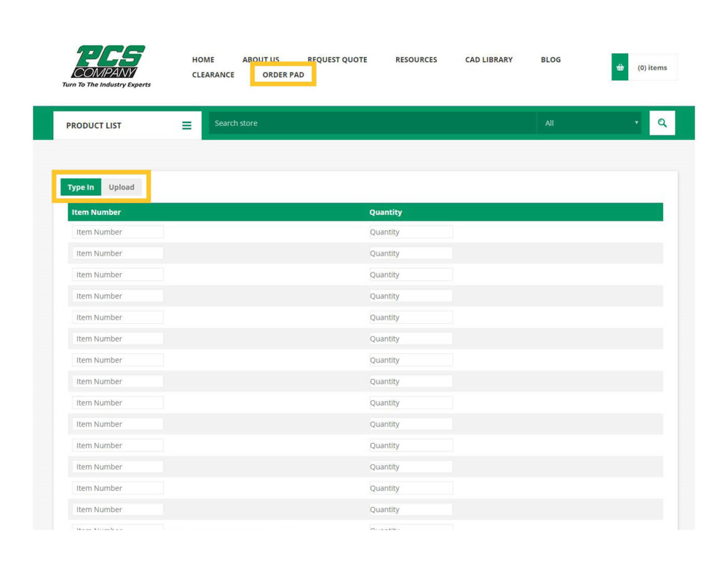Open the Resources menu
Screen dimensions: 728x563
coord(416,60)
